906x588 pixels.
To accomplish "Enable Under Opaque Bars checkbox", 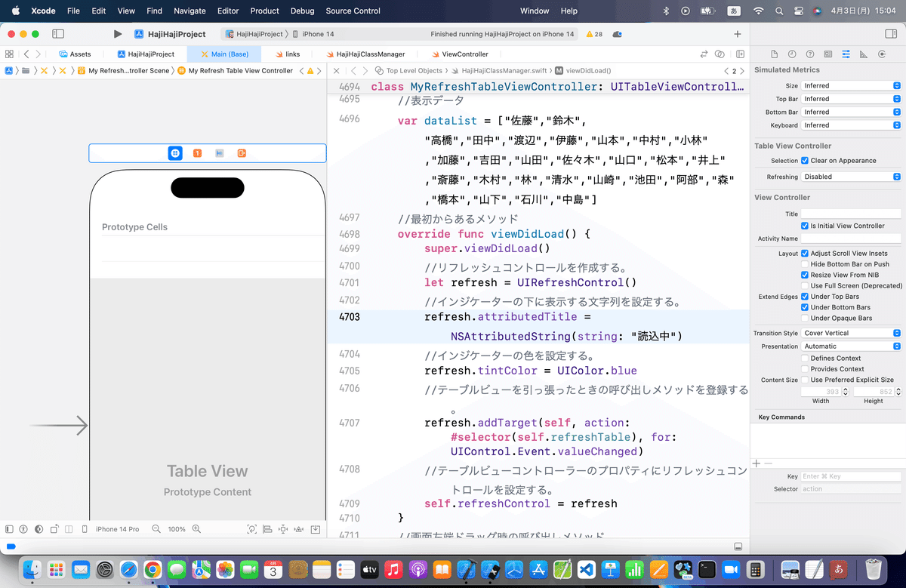I will 805,318.
